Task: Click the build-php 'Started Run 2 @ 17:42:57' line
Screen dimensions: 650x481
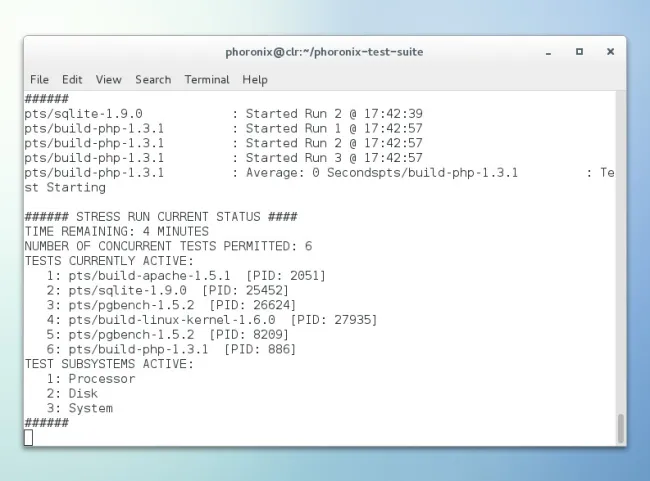Action: (223, 143)
